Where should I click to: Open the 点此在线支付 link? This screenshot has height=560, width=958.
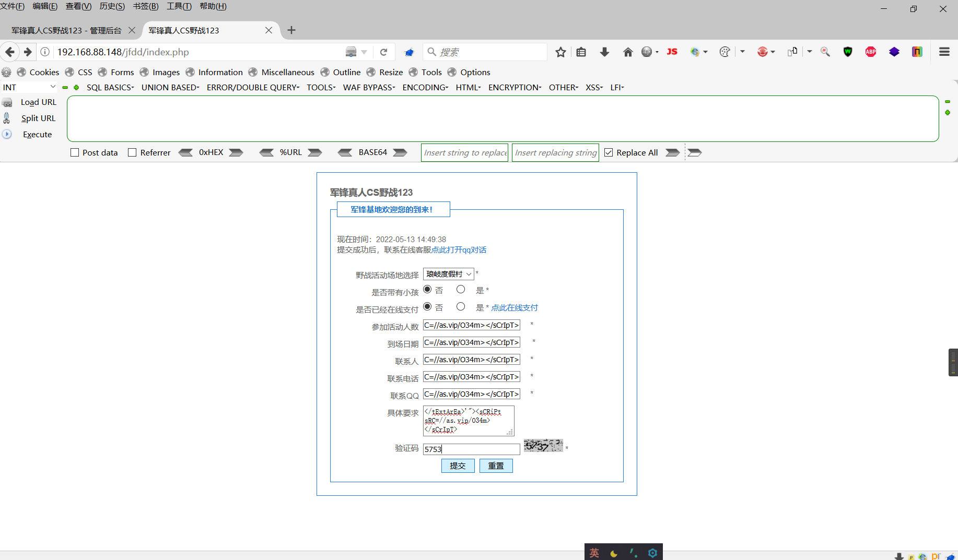pos(515,308)
